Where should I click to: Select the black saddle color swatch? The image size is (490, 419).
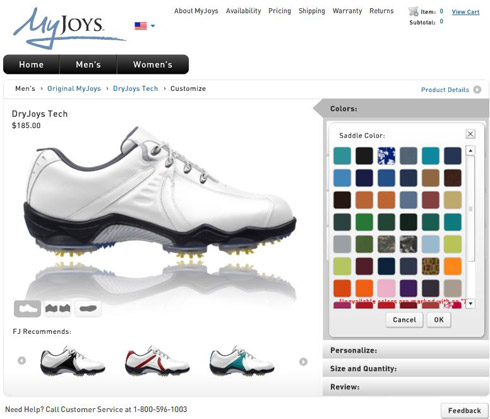[x=364, y=156]
